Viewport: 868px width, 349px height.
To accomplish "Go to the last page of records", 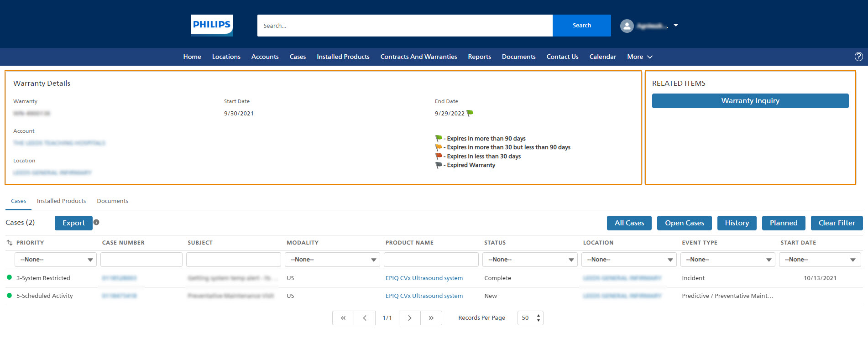I will pos(431,318).
